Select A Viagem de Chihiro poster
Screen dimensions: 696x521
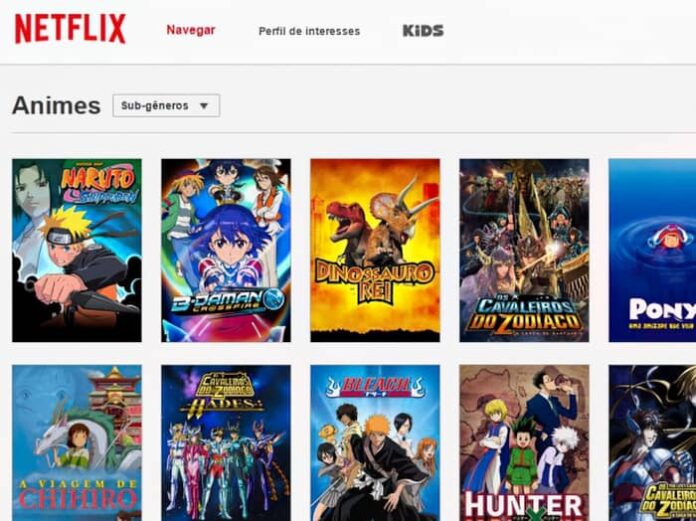[77, 443]
